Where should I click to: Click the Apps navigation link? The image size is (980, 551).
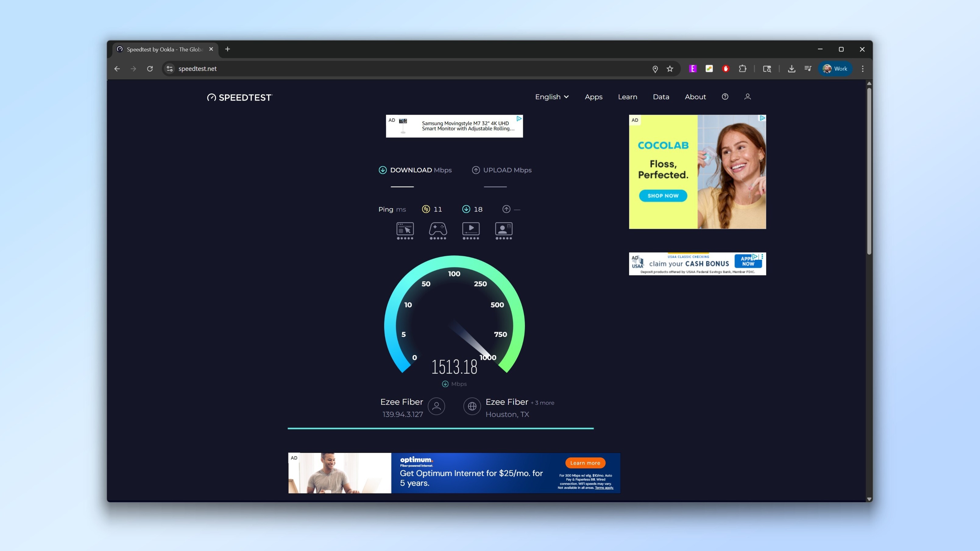click(593, 97)
